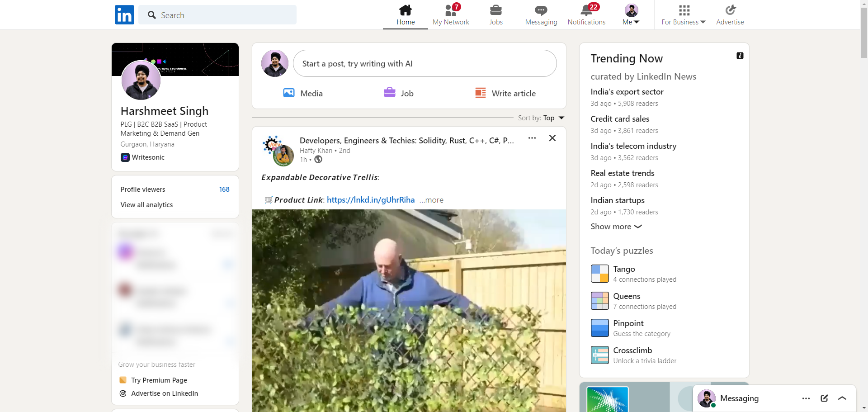Compose a new message icon
868x412 pixels.
pyautogui.click(x=824, y=398)
